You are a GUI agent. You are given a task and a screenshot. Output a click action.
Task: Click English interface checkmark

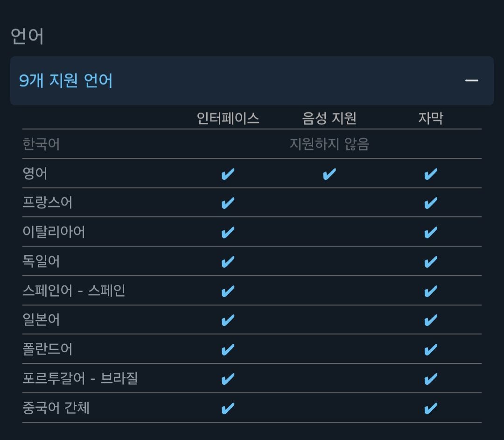[x=228, y=174]
